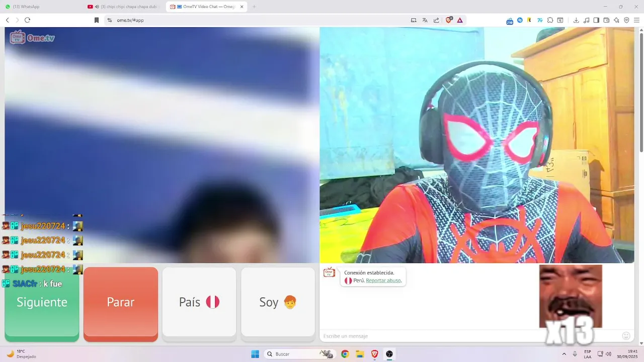The width and height of the screenshot is (644, 362).
Task: Click the Reportar abuso link
Action: (383, 281)
